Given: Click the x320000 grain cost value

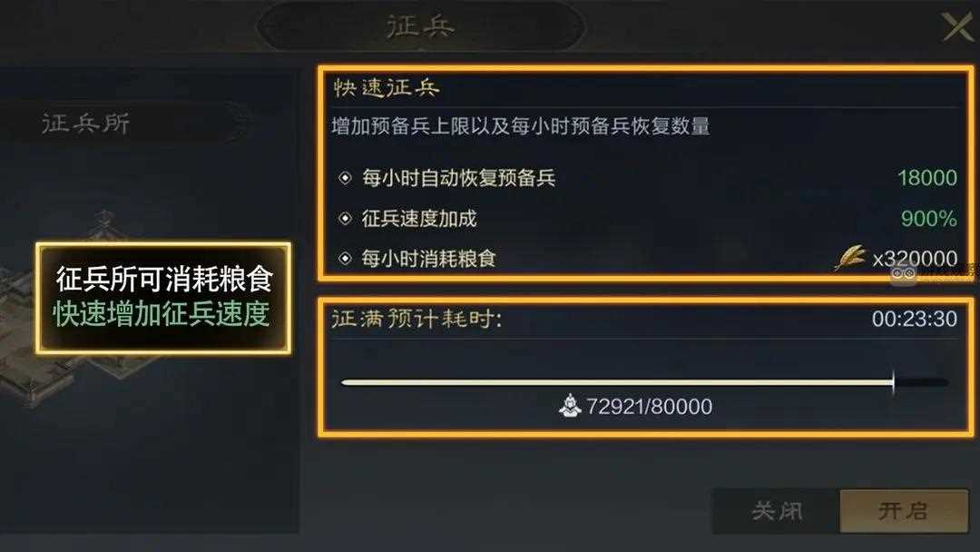Looking at the screenshot, I should pyautogui.click(x=915, y=258).
